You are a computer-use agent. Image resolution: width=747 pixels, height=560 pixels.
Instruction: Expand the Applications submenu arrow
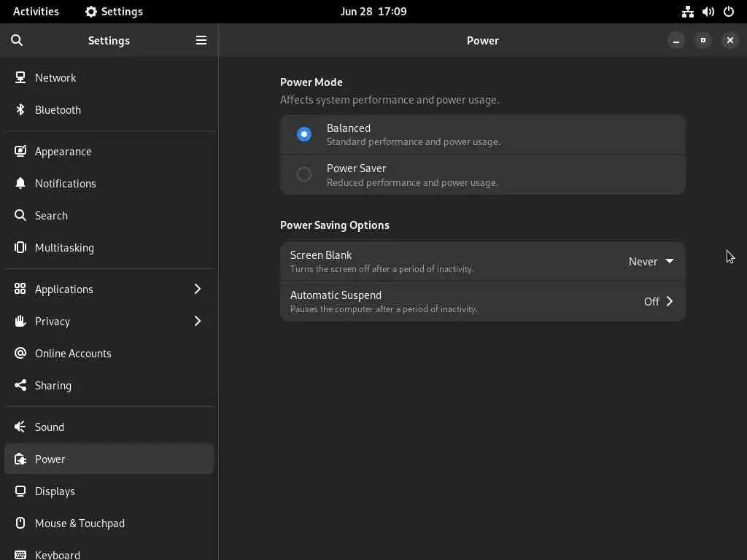tap(197, 289)
